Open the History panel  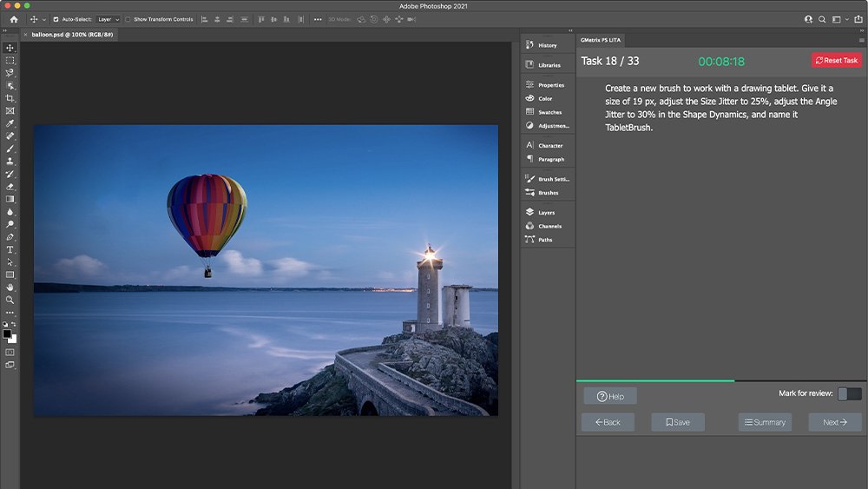pyautogui.click(x=547, y=45)
